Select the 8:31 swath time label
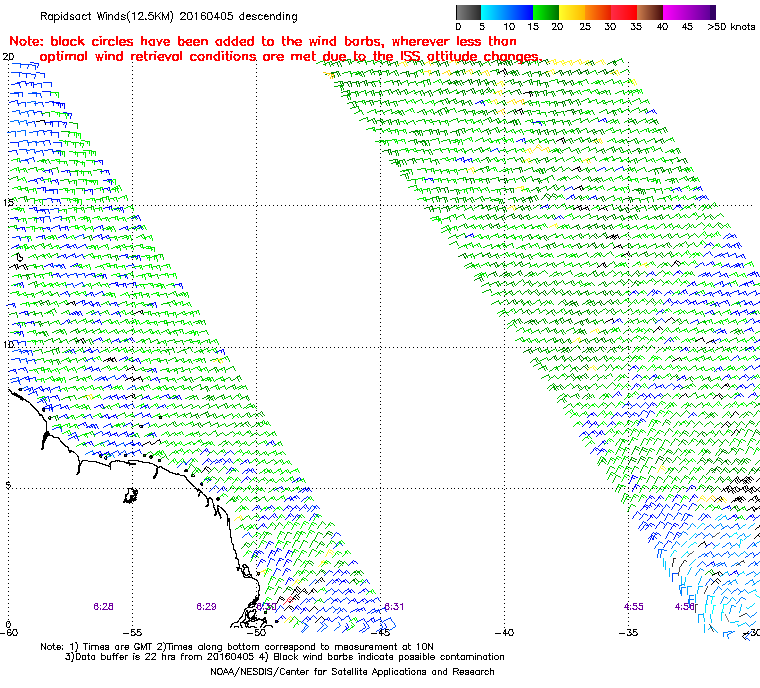 click(x=394, y=607)
